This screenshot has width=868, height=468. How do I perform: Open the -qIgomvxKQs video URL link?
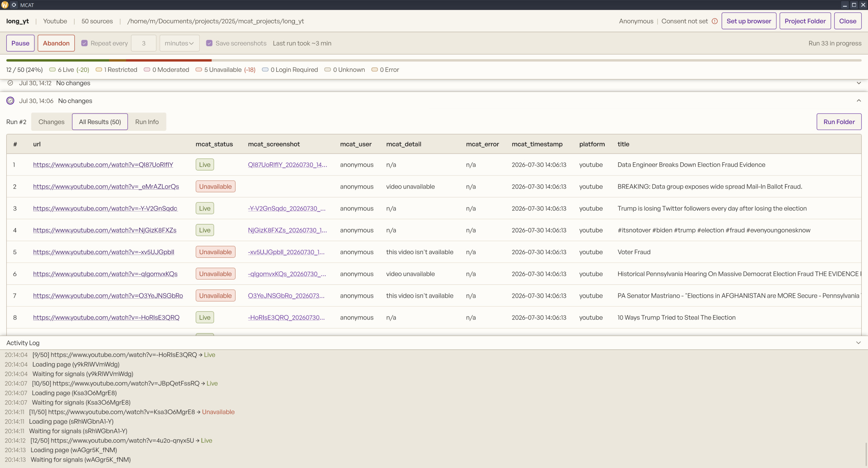(x=105, y=274)
